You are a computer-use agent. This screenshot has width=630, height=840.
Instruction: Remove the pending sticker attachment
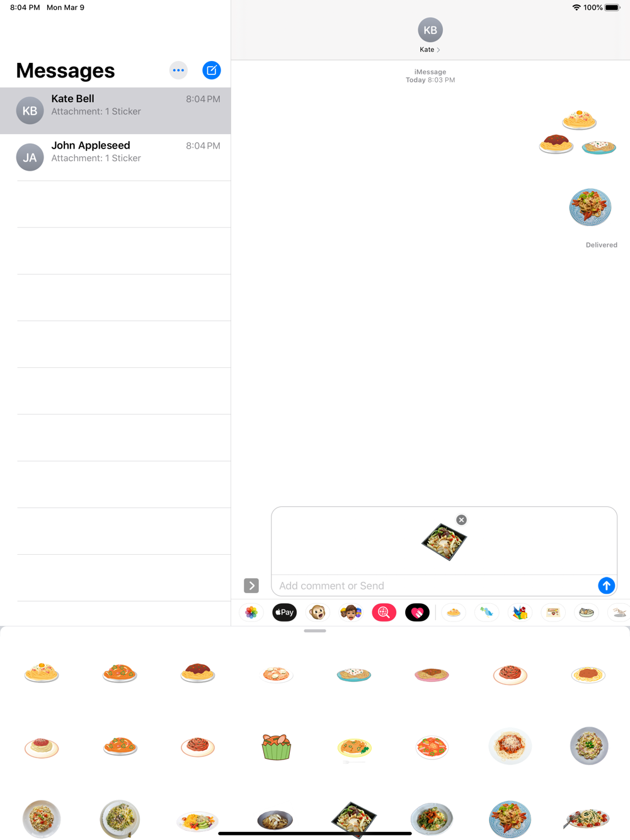click(x=462, y=520)
